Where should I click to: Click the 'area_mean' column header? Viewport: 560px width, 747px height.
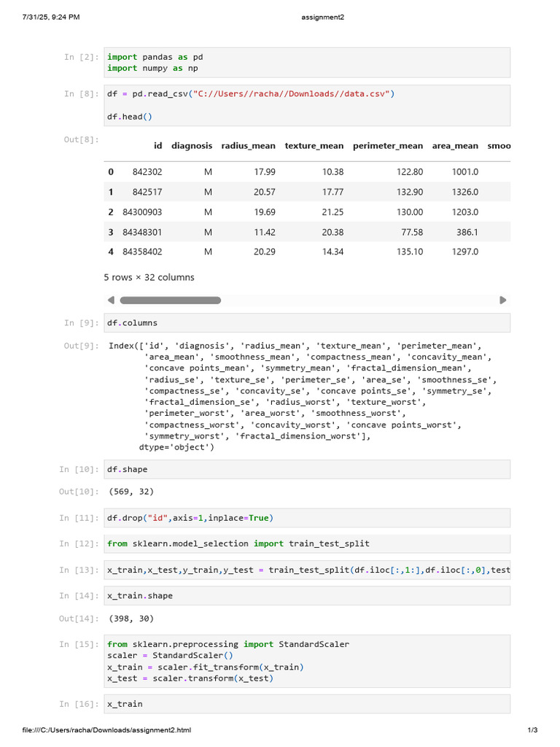pos(455,146)
